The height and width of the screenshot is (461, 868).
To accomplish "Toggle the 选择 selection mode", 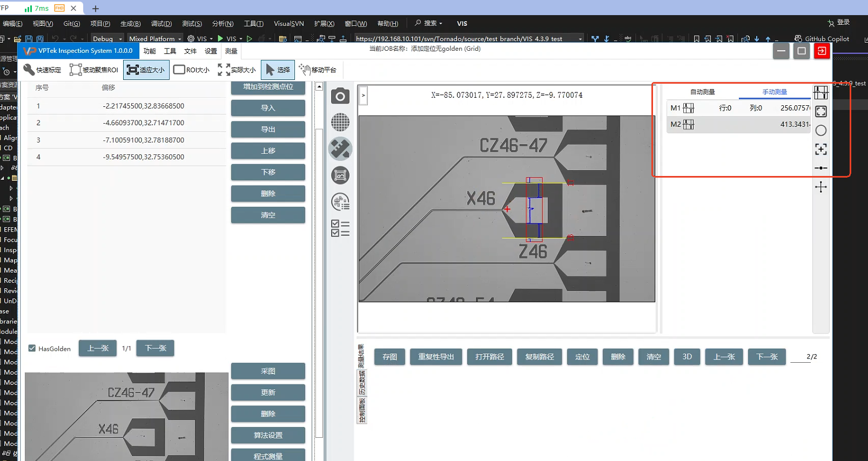I will click(x=278, y=70).
